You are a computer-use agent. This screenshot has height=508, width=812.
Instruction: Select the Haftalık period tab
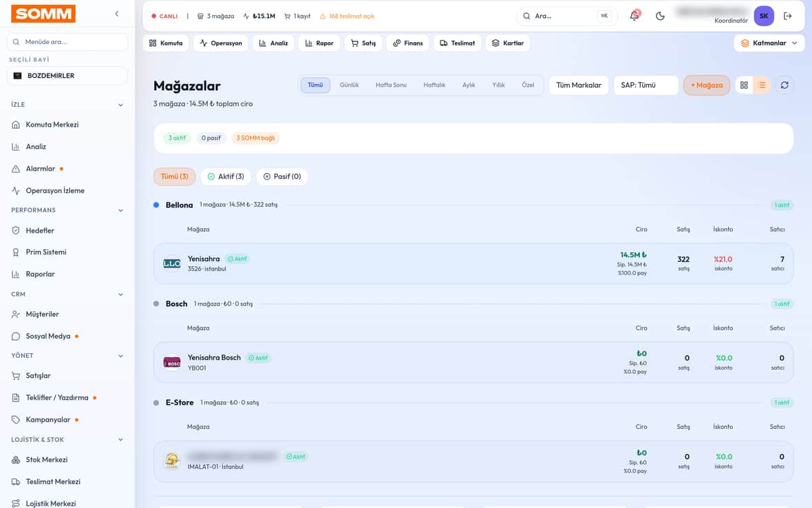point(434,85)
